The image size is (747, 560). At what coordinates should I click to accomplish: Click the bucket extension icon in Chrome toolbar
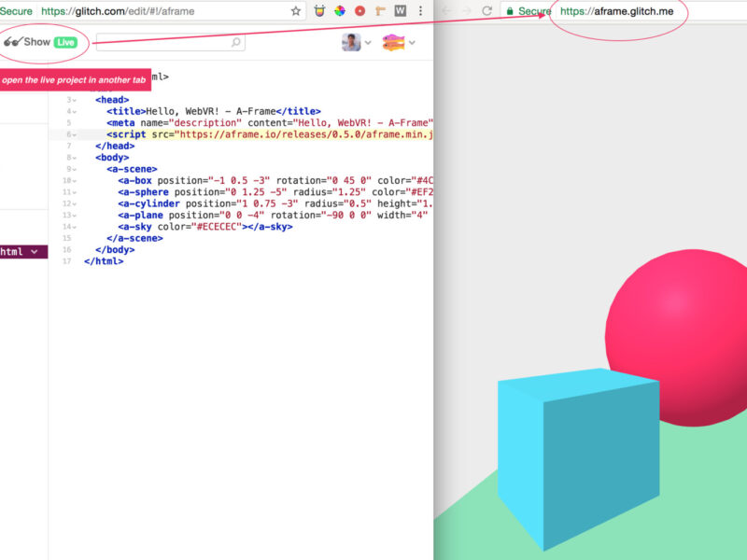pyautogui.click(x=319, y=10)
